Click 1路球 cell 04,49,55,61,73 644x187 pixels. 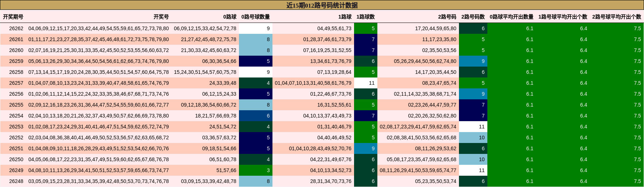tap(334, 28)
